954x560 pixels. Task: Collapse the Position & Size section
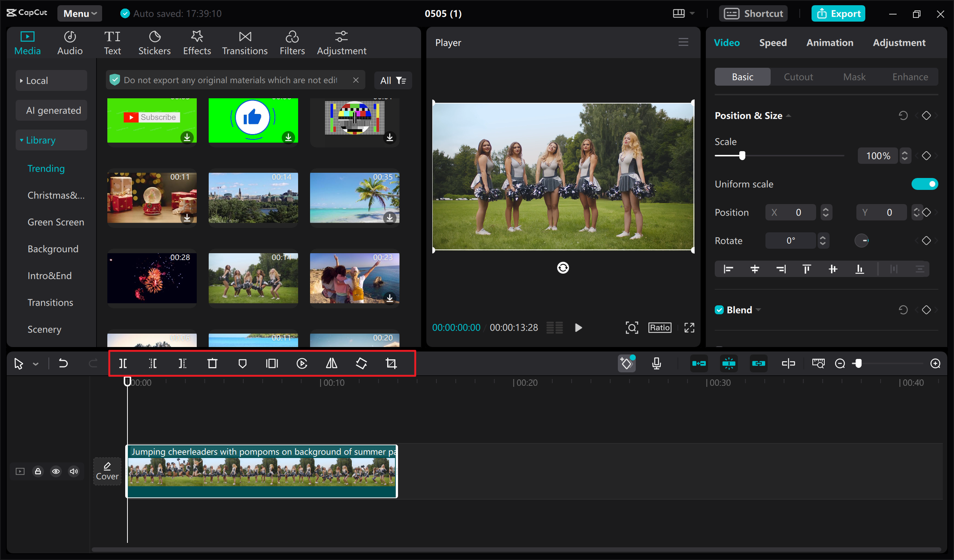(x=789, y=116)
